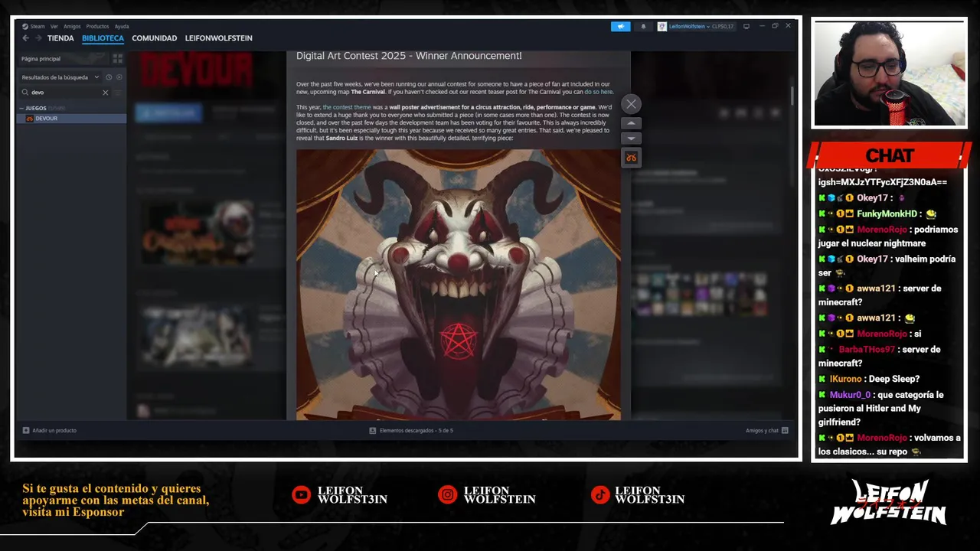Click the search magnifier icon

[25, 93]
